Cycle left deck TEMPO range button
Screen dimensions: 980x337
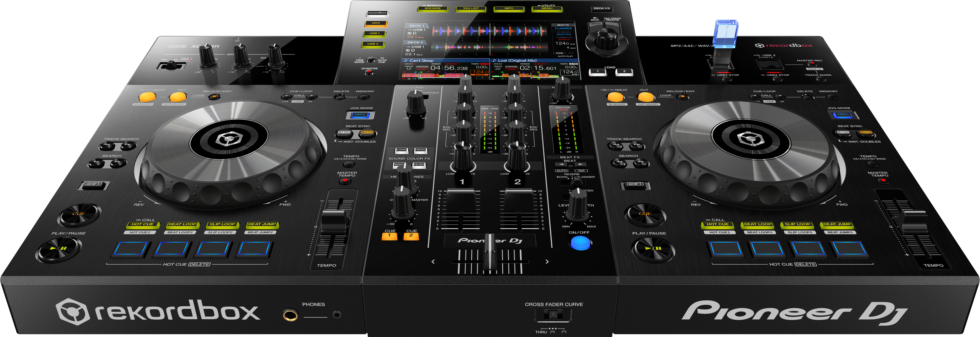click(349, 164)
